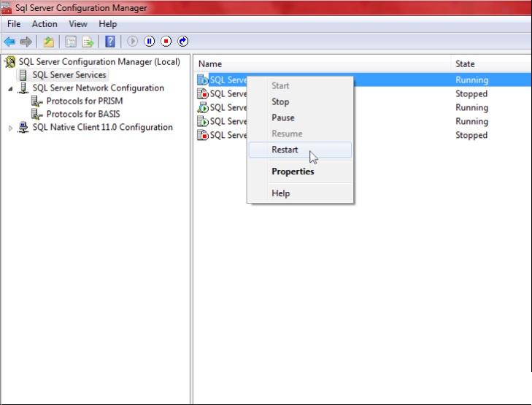532x405 pixels.
Task: Click the SQL Server Configuration Manager (Local) root icon
Action: [x=10, y=62]
